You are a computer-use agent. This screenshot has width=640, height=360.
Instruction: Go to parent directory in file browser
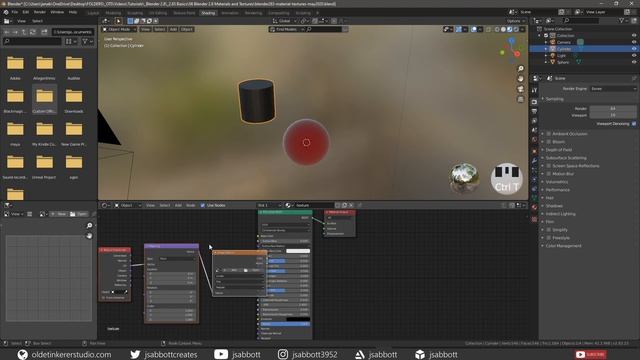(24, 32)
